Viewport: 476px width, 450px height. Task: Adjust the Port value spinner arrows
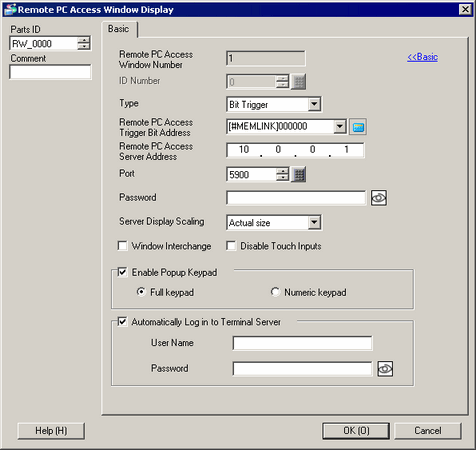pyautogui.click(x=282, y=175)
